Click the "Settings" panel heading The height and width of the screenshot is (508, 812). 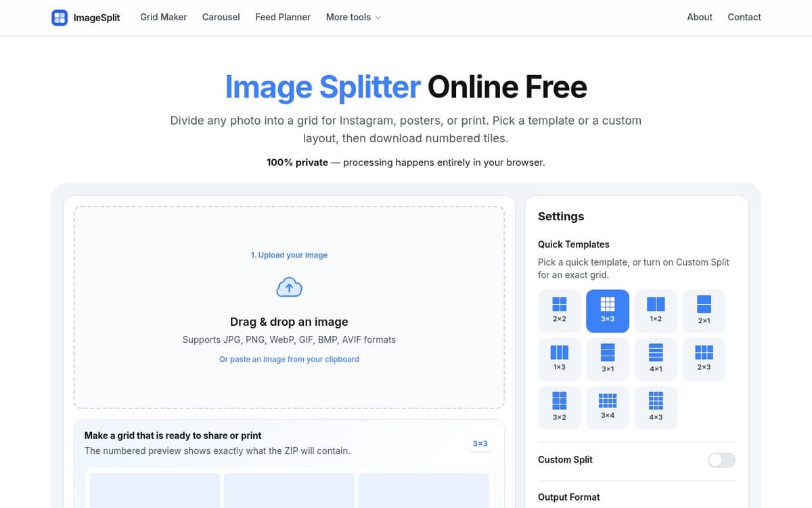tap(561, 216)
